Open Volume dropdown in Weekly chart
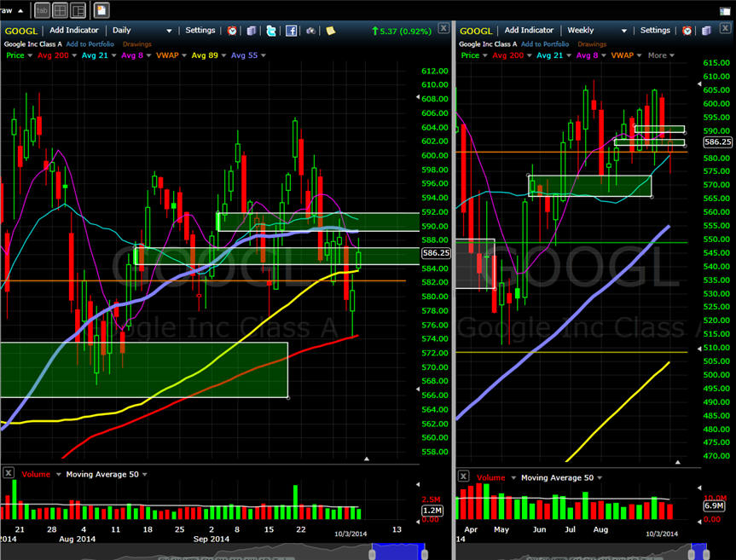This screenshot has width=736, height=560. click(513, 477)
